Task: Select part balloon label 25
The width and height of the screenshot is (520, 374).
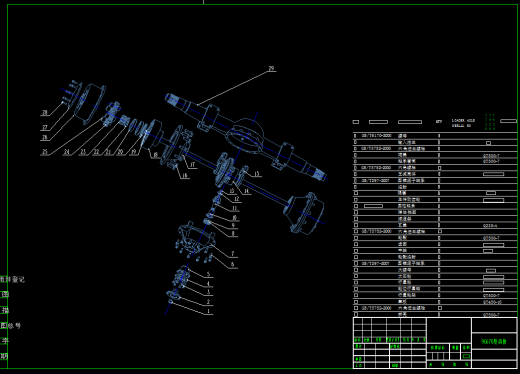Action: (x=45, y=152)
